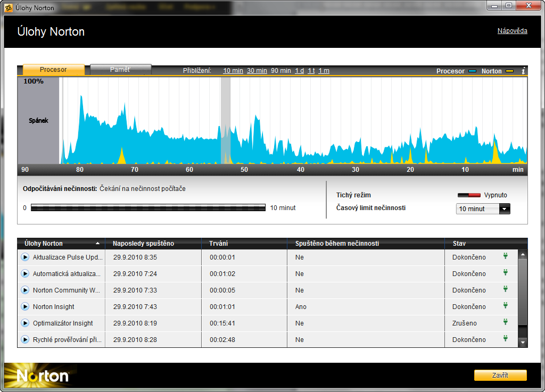Viewport: 545px width, 392px height.
Task: Click the idle countdown progress bar
Action: coord(148,207)
